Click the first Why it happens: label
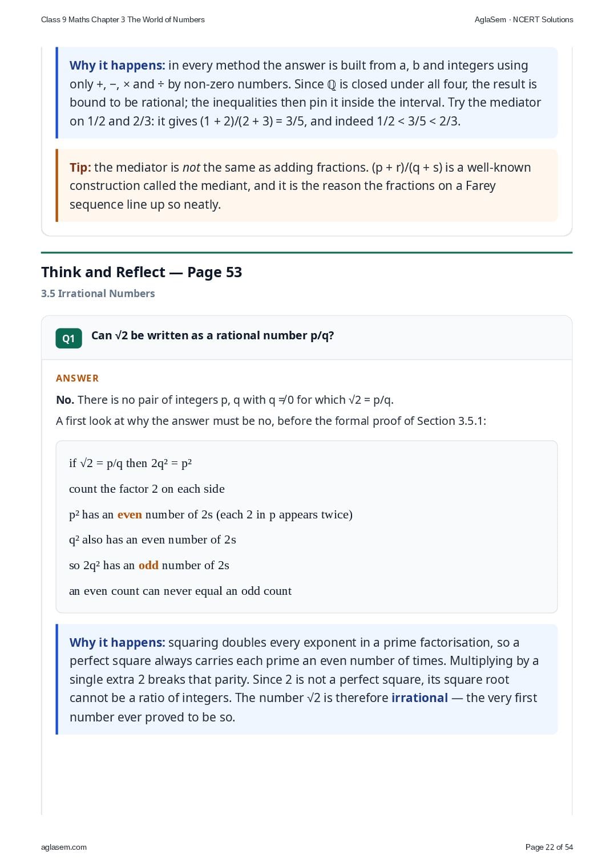This screenshot has width=614, height=868. pyautogui.click(x=118, y=66)
